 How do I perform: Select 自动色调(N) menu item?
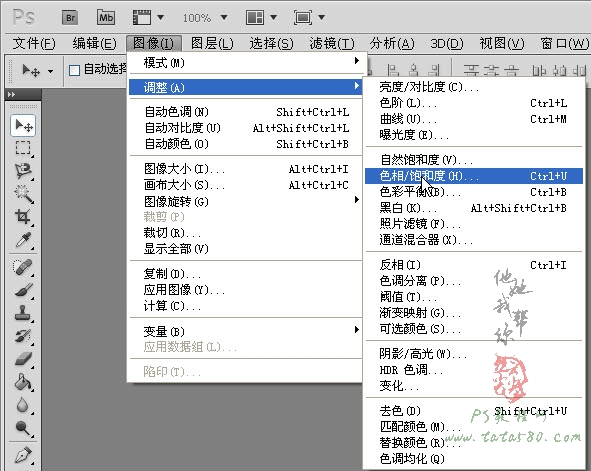(246, 112)
